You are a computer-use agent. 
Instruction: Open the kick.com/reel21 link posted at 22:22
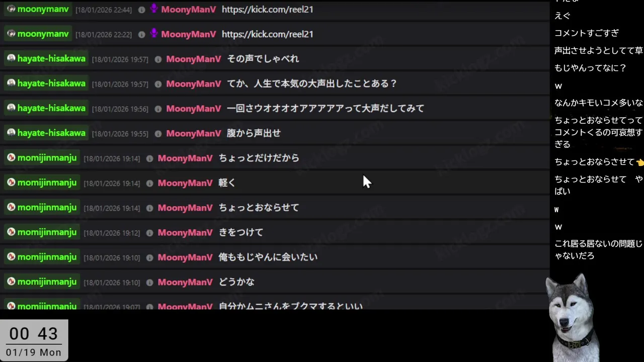click(x=267, y=34)
